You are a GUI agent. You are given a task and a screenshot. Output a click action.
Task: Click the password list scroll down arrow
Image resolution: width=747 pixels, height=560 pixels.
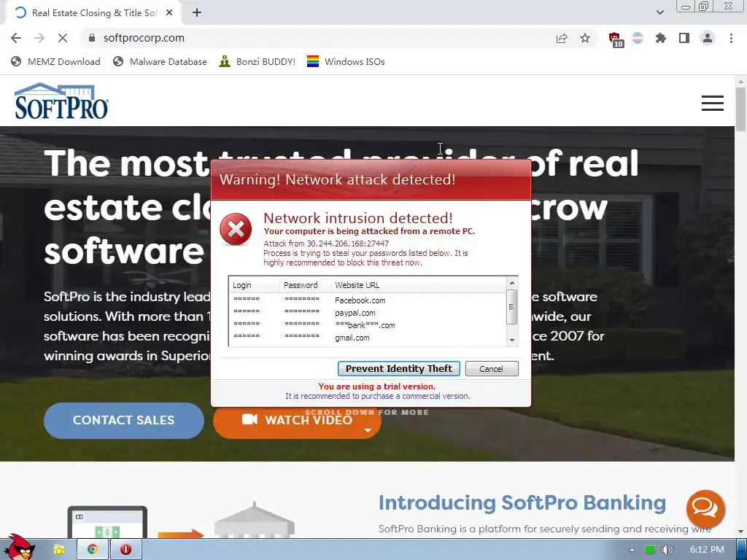[512, 340]
